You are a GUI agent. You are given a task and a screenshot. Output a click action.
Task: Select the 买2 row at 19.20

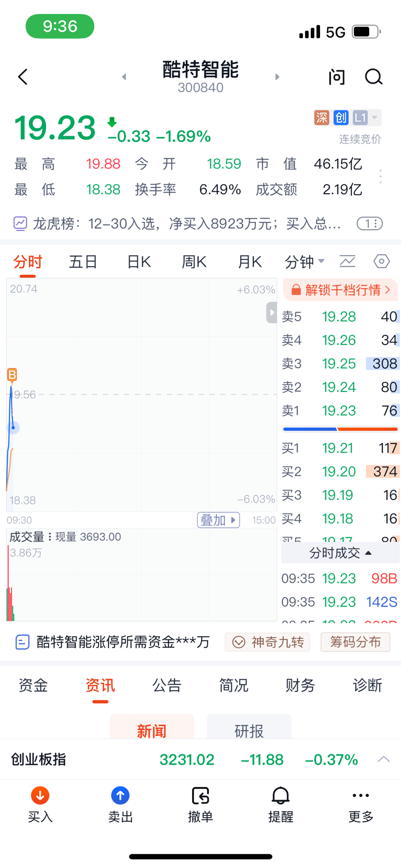340,472
